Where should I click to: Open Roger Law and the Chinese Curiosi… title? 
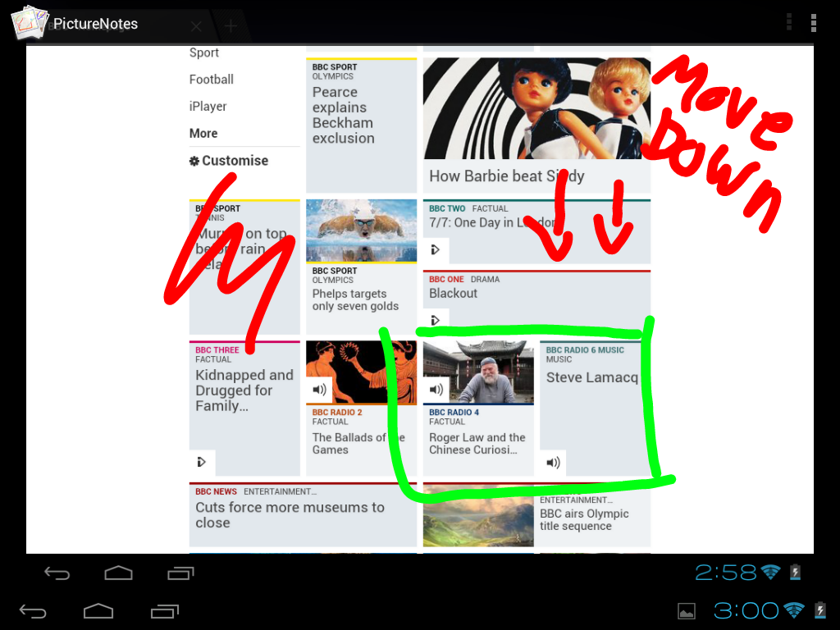477,444
